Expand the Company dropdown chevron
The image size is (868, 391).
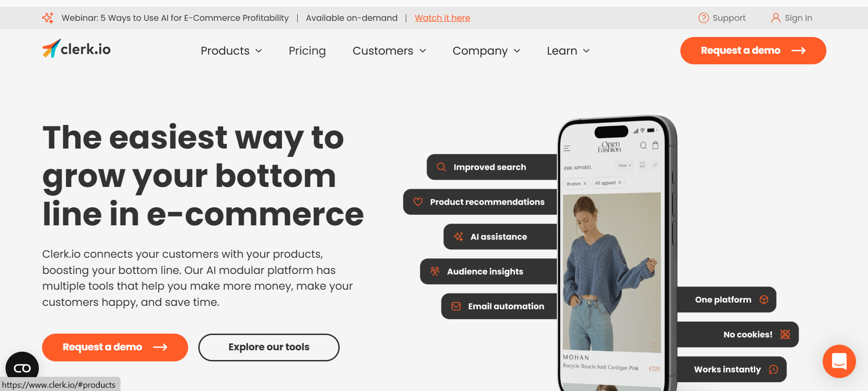coord(517,51)
